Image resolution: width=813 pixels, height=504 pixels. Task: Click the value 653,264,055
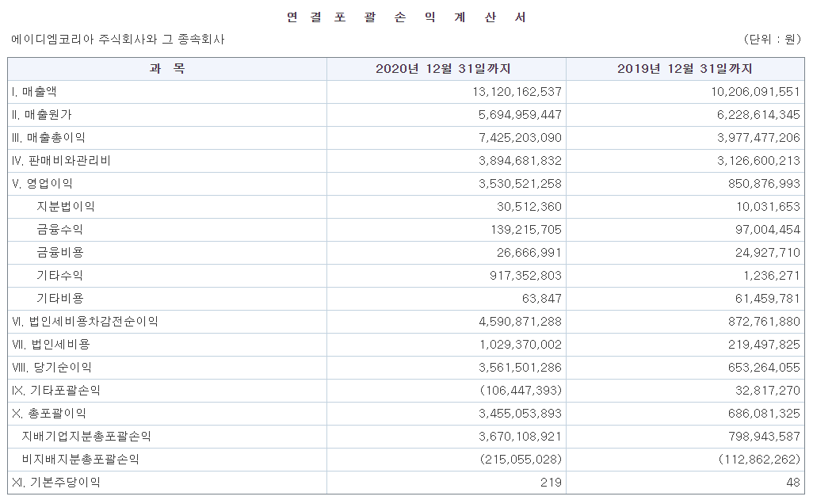[x=764, y=368]
